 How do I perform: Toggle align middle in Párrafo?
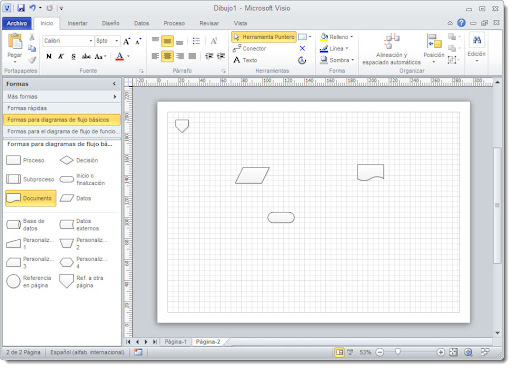click(x=167, y=41)
